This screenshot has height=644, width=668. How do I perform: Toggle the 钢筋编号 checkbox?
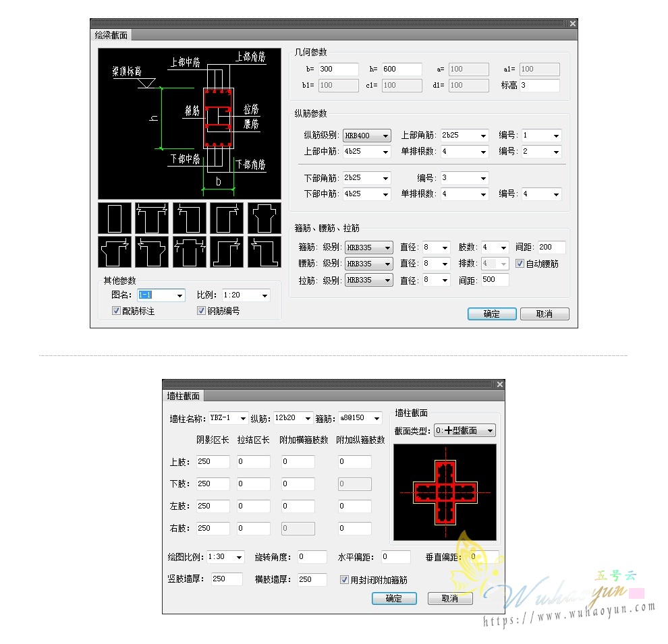[201, 311]
